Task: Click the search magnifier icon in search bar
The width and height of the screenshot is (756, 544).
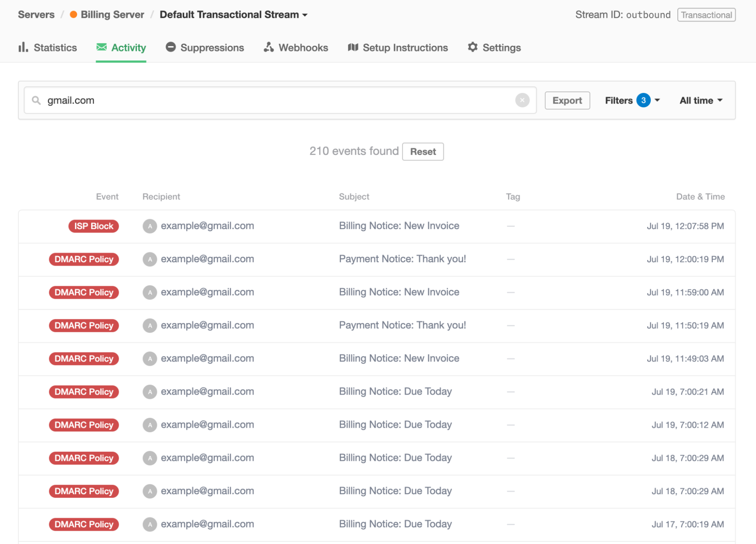Action: coord(36,100)
